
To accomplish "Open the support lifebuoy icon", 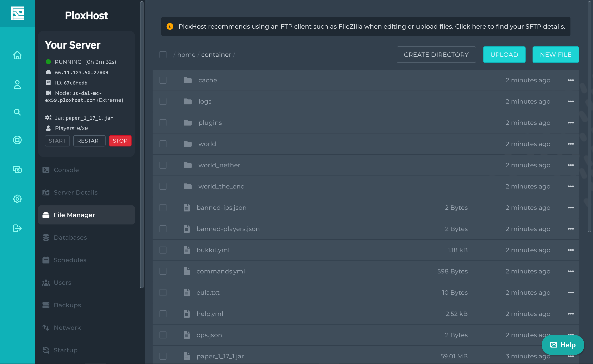I will point(17,140).
